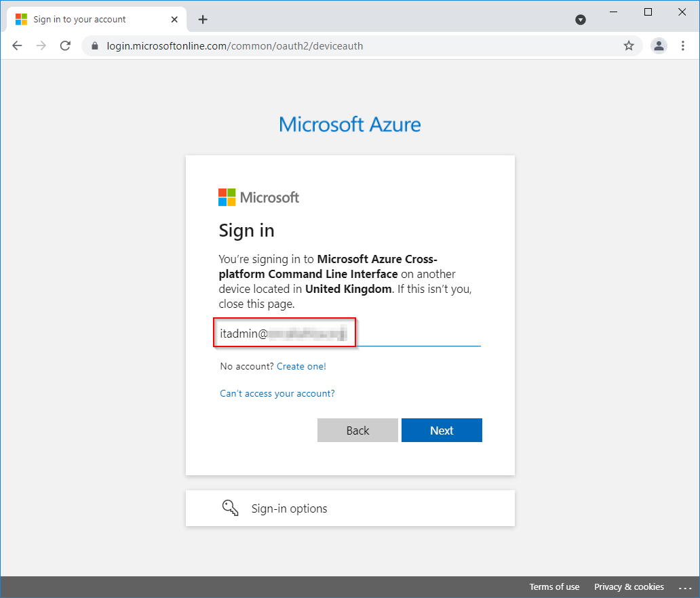Close the browser window
Image resolution: width=700 pixels, height=598 pixels.
coord(682,12)
